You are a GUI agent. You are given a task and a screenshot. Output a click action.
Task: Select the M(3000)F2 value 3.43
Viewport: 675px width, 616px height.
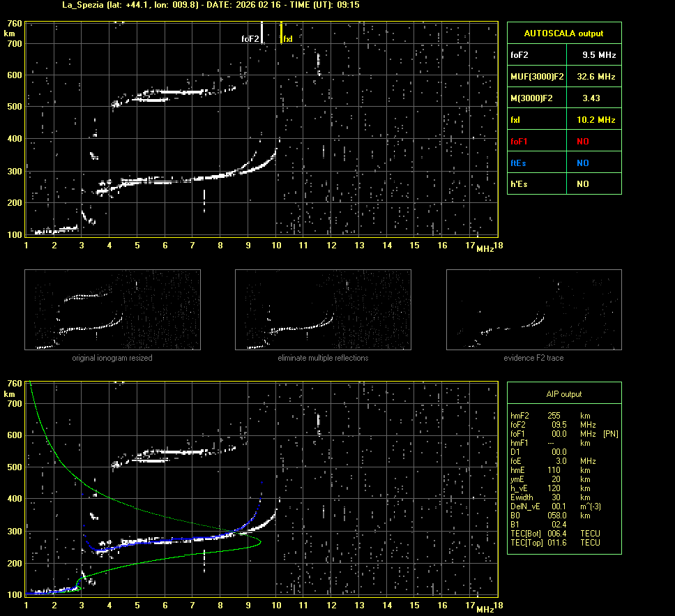coord(591,98)
